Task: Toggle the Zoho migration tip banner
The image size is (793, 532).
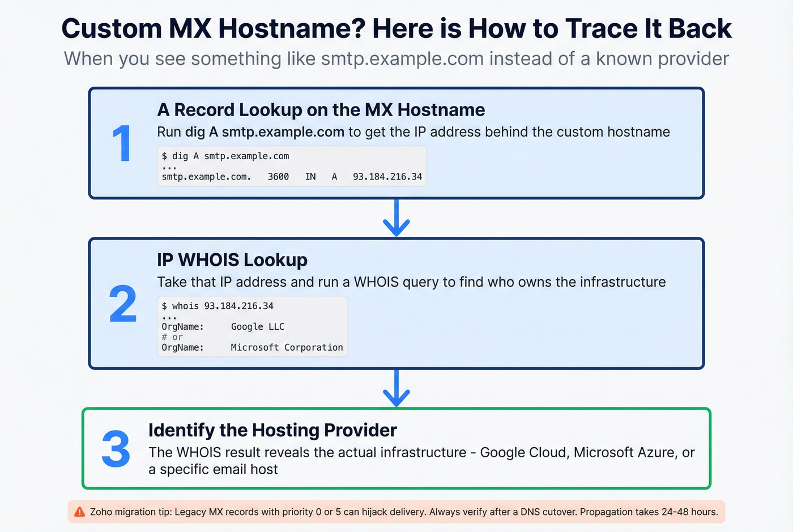Action: [x=396, y=512]
